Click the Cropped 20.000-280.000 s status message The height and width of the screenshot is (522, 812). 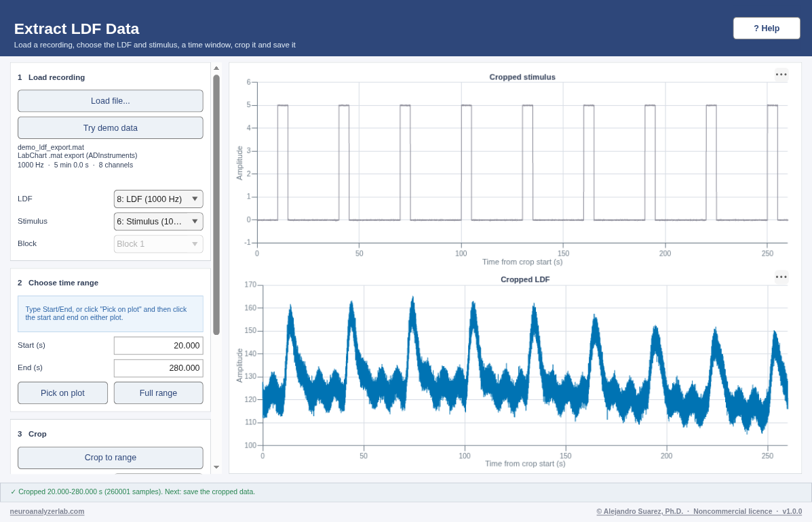(x=132, y=492)
